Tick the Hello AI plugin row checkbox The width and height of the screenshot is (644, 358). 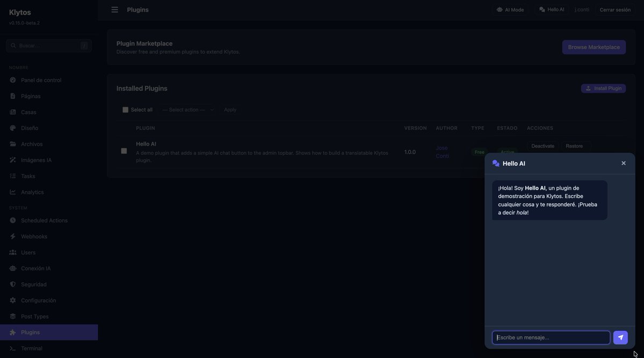point(124,151)
